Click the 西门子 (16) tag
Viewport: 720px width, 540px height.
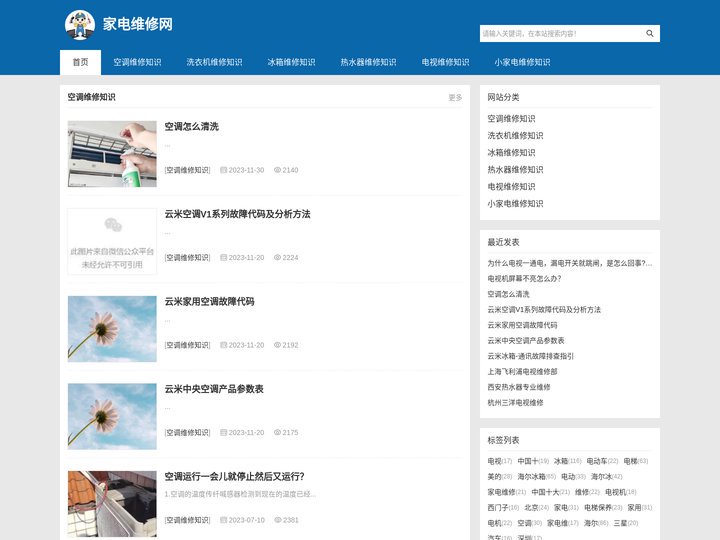[x=503, y=508]
